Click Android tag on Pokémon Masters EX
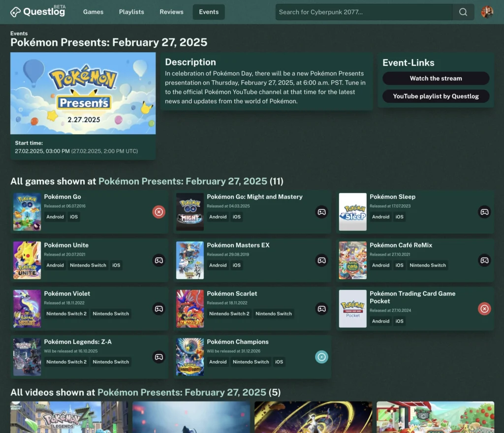The width and height of the screenshot is (504, 433). (218, 265)
